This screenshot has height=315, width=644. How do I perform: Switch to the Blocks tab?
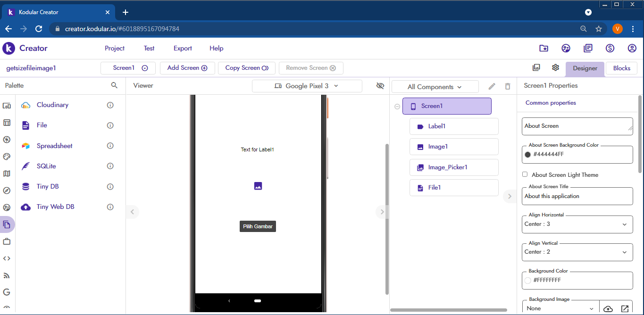[621, 68]
